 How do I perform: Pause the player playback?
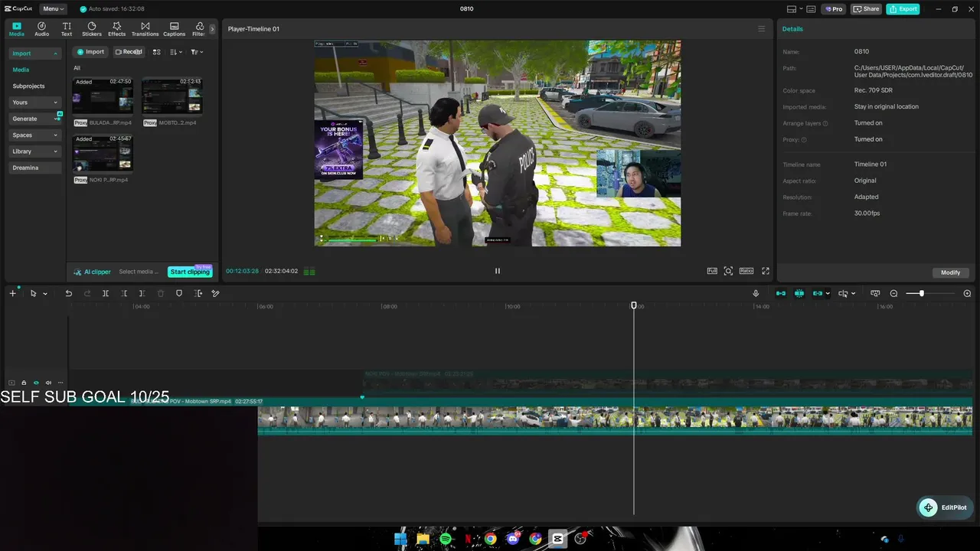coord(498,271)
